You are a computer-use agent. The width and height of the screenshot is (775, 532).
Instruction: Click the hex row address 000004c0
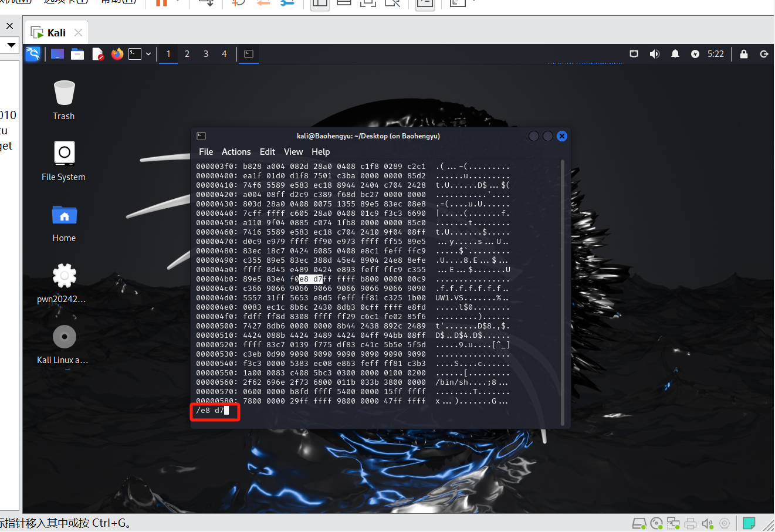(x=217, y=289)
